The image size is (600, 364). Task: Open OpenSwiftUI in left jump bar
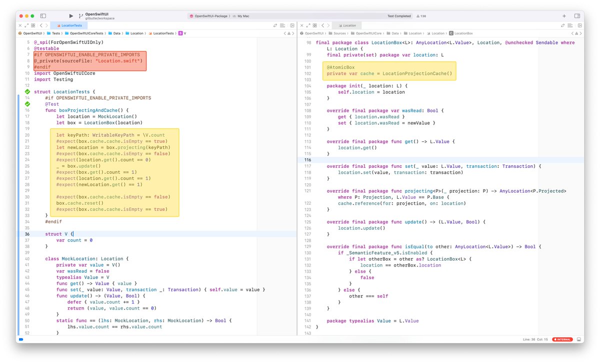[x=30, y=33]
